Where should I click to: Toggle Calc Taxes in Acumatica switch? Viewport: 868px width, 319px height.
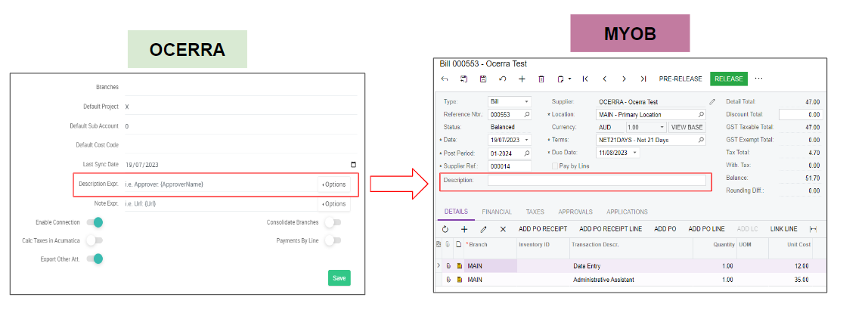tap(95, 240)
